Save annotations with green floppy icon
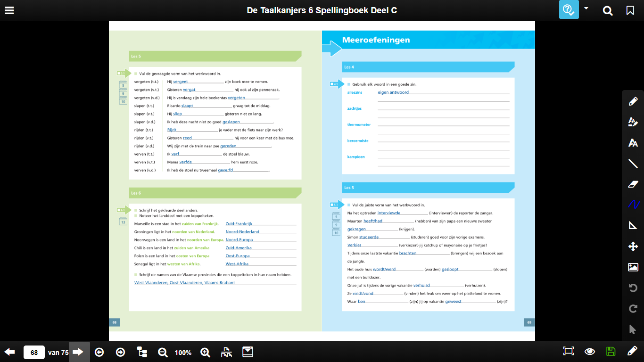The height and width of the screenshot is (362, 644). click(611, 351)
